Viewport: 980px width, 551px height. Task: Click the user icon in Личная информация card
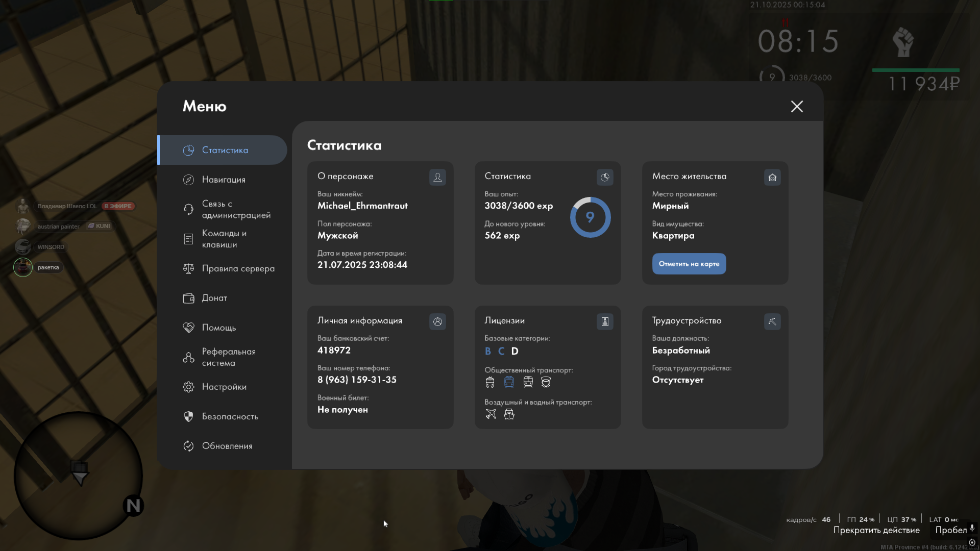pyautogui.click(x=437, y=321)
